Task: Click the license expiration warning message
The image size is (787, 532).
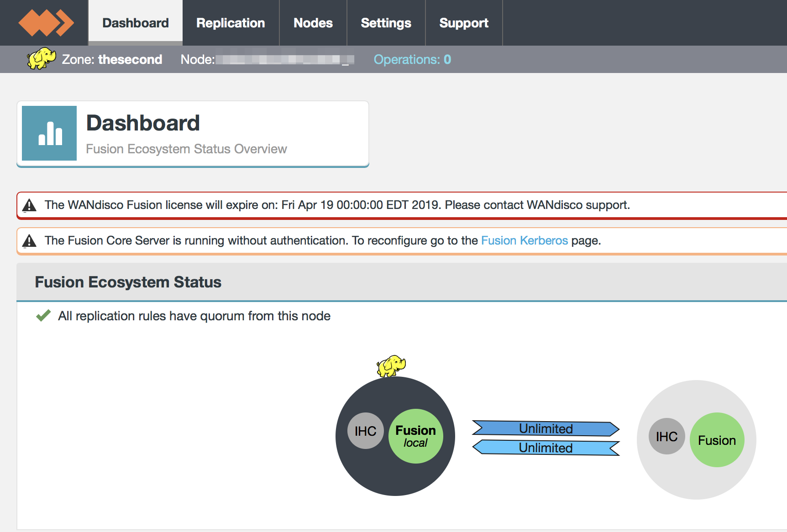Action: pos(337,205)
